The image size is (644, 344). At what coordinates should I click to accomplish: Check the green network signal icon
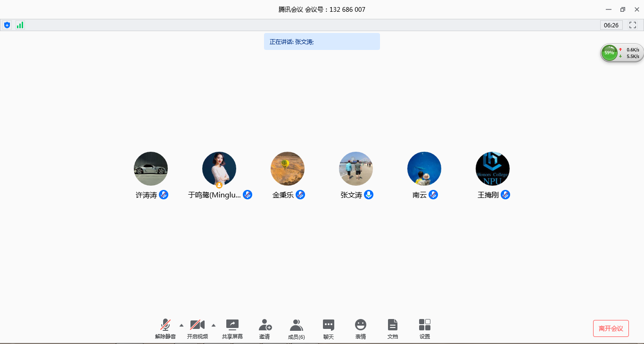[20, 25]
